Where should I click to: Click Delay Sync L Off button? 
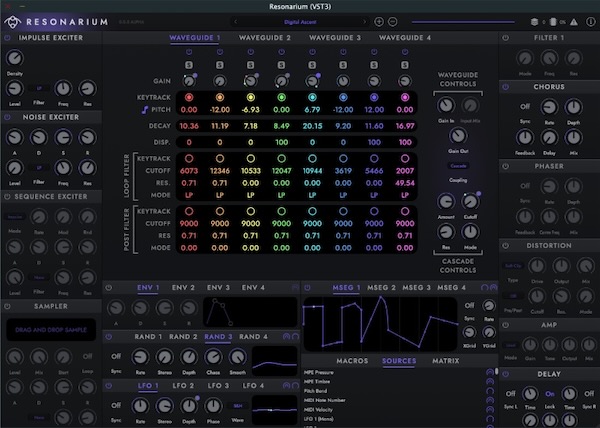[x=510, y=394]
